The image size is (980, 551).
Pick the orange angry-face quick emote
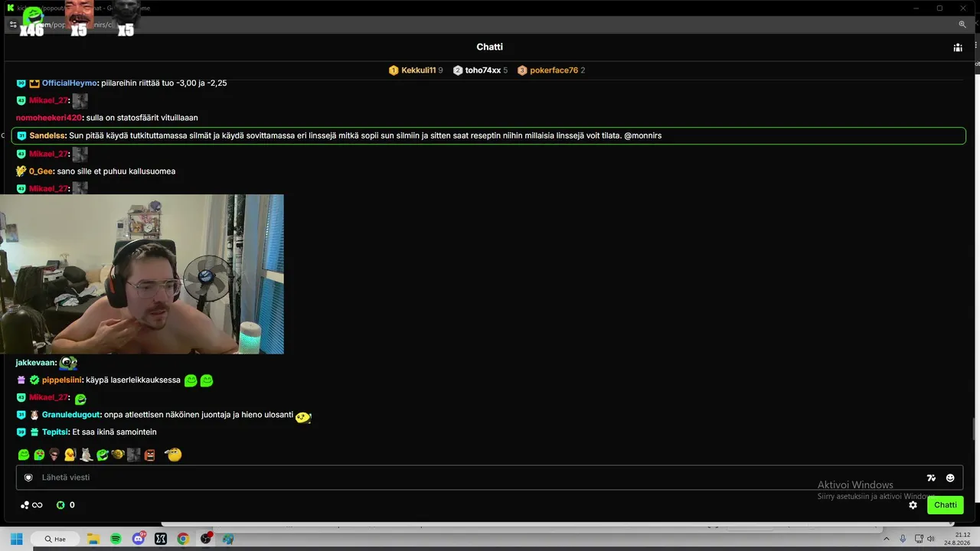click(149, 455)
